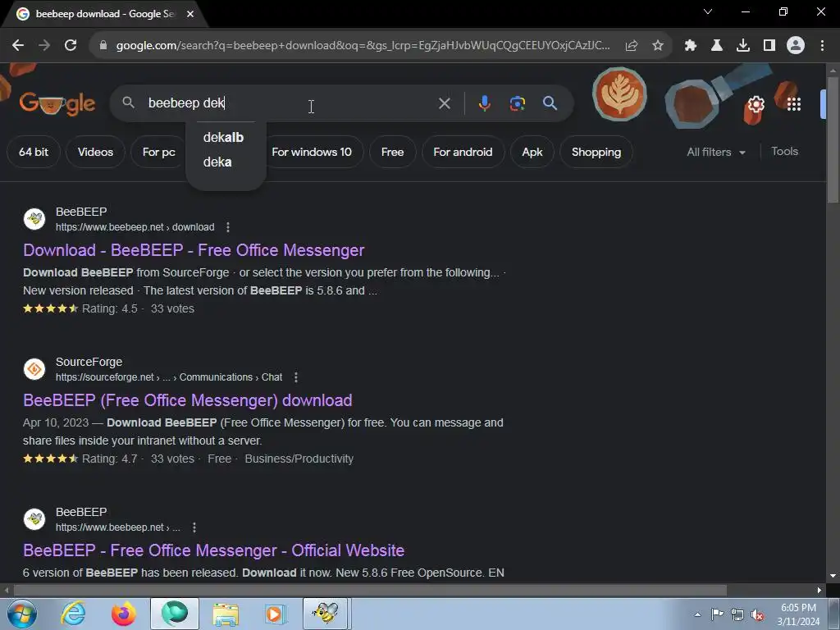Image resolution: width=840 pixels, height=630 pixels.
Task: Filter results by 64 bit
Action: click(x=33, y=152)
